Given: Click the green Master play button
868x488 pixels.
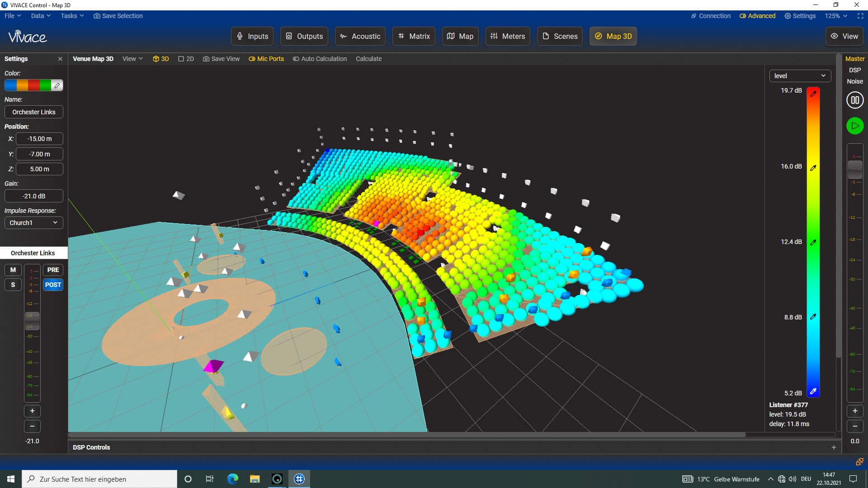Looking at the screenshot, I should [854, 126].
